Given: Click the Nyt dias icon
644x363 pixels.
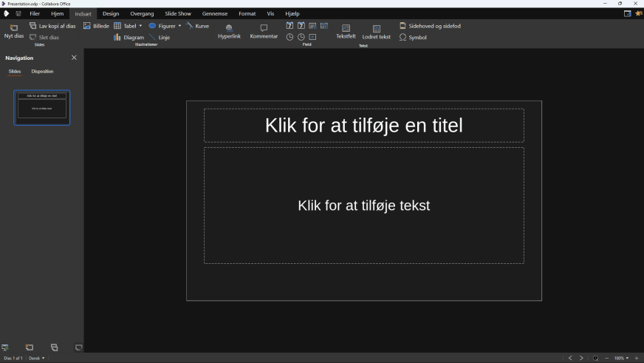Looking at the screenshot, I should [13, 28].
